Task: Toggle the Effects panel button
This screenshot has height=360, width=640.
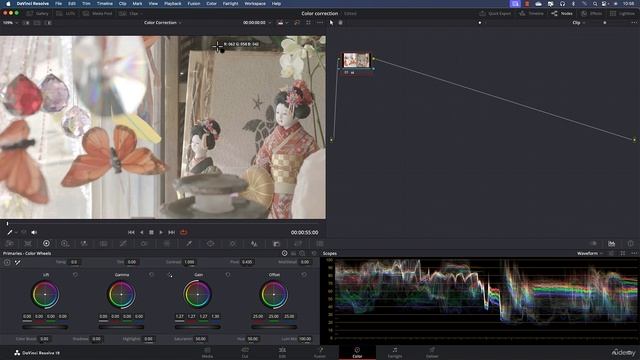Action: [591, 13]
